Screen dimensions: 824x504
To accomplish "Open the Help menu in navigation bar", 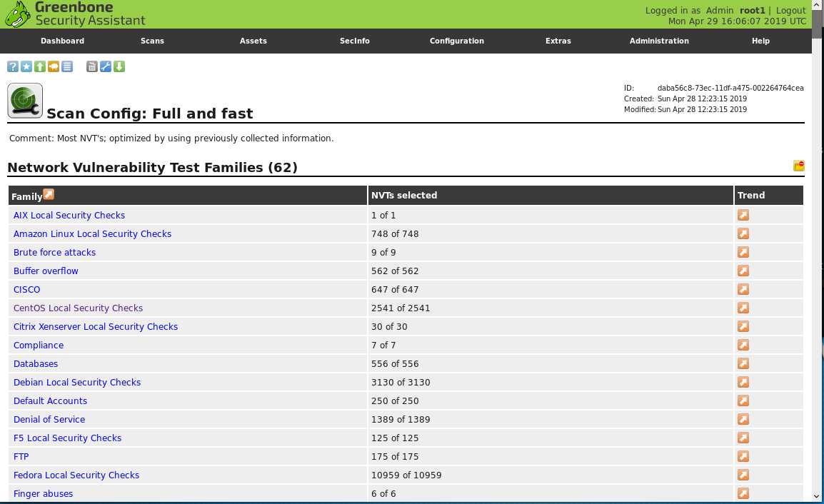I will coord(760,41).
